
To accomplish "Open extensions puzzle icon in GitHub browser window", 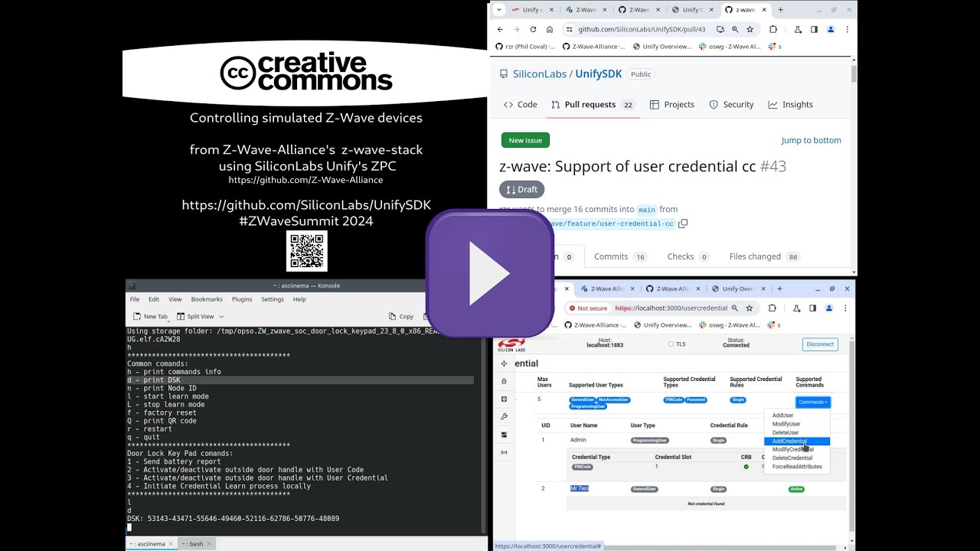I will click(773, 30).
